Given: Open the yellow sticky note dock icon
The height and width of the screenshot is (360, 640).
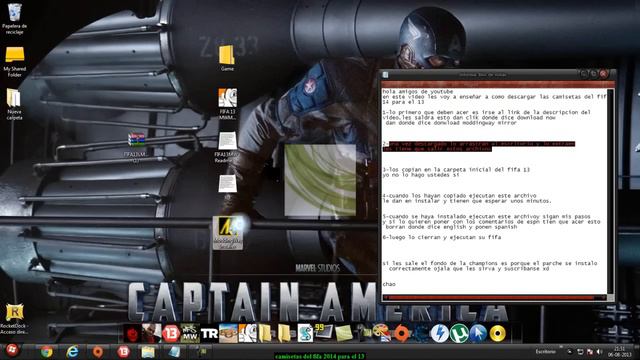Looking at the screenshot, I should [344, 333].
